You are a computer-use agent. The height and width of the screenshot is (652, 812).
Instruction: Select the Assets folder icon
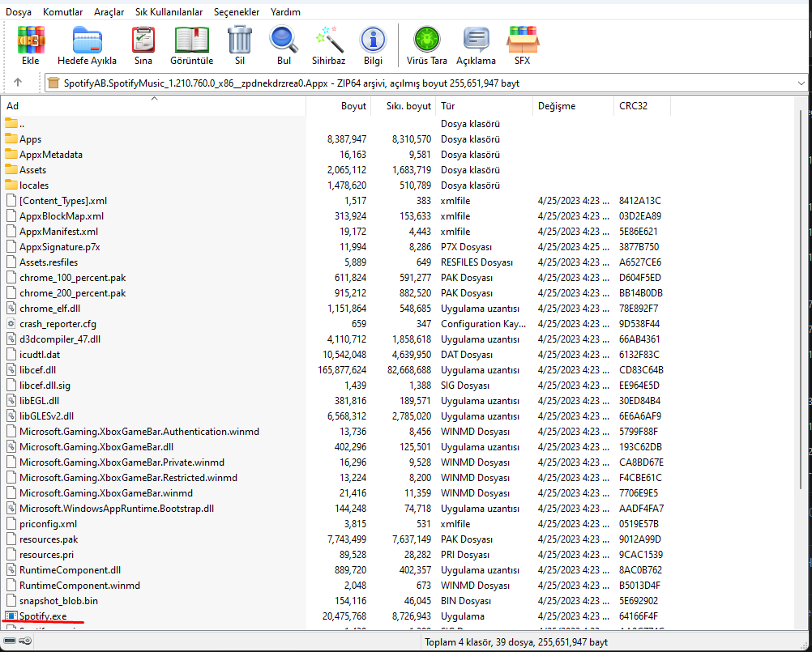click(x=11, y=170)
